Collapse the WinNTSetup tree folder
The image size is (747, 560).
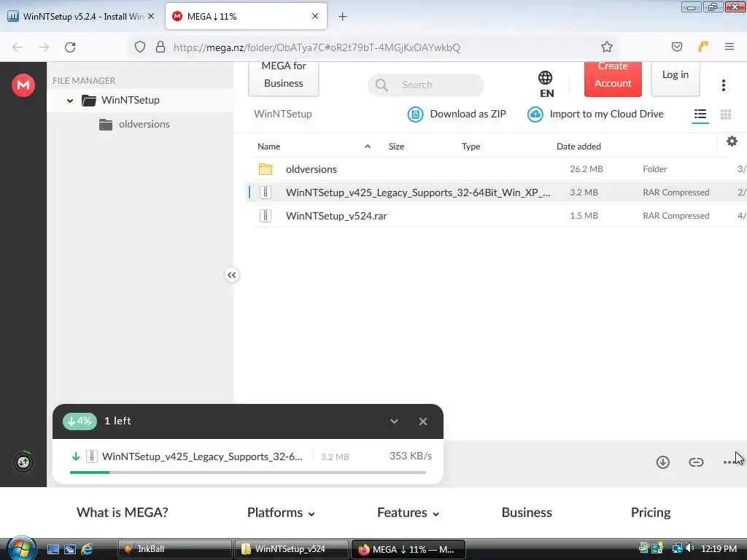pos(70,101)
